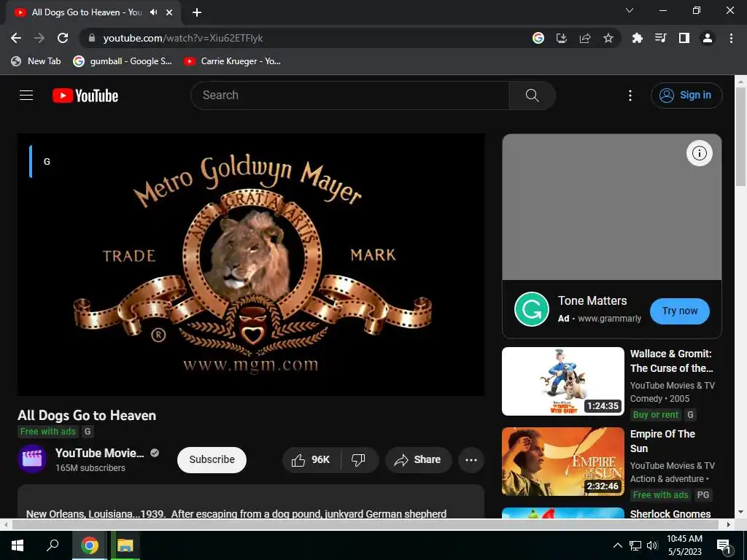Open Windows taskbar search
The width and height of the screenshot is (747, 560).
click(53, 545)
